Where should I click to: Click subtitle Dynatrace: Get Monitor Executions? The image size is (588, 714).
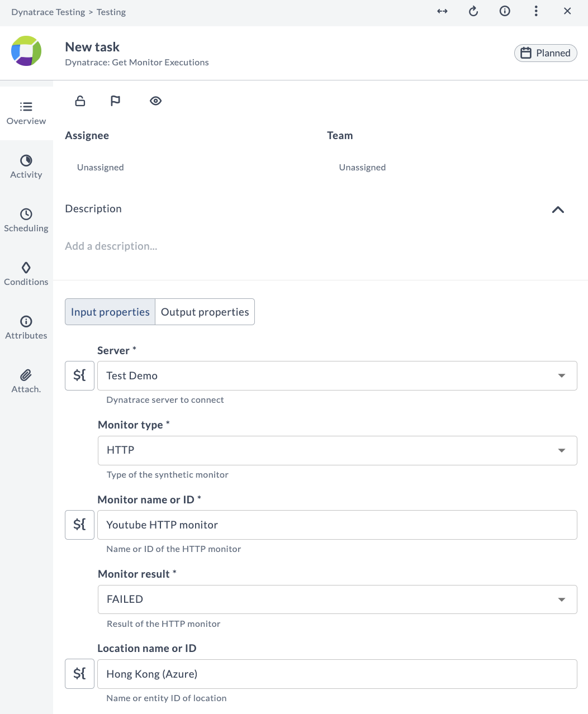click(137, 63)
